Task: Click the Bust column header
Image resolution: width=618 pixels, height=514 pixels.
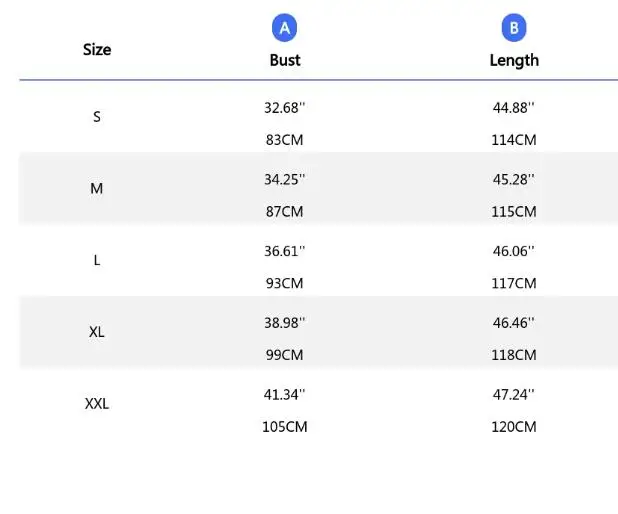Action: [x=285, y=60]
